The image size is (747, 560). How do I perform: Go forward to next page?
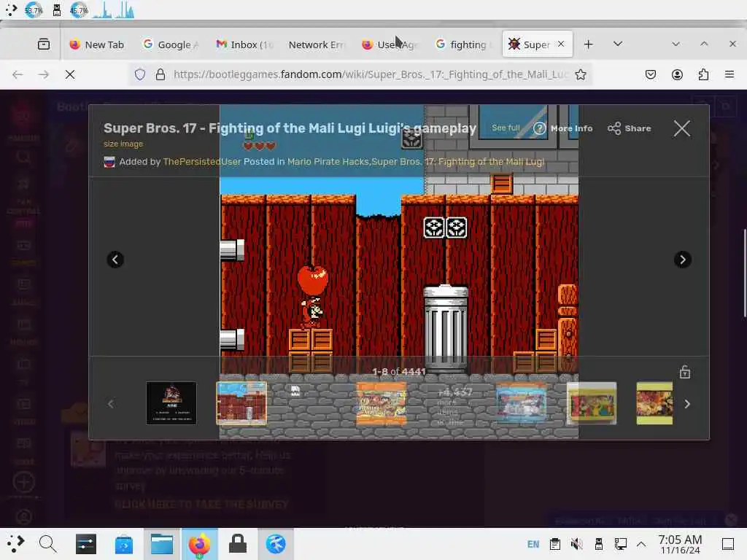point(43,74)
